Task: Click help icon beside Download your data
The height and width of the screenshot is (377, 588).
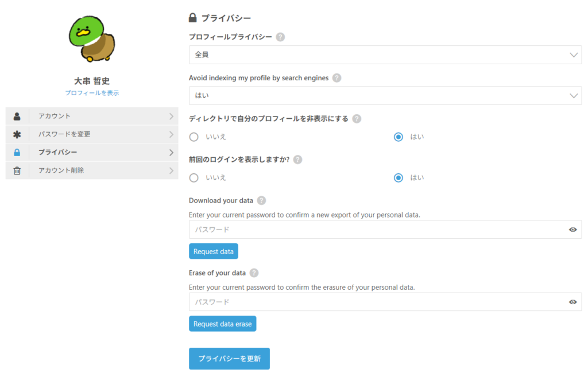Action: coord(261,200)
